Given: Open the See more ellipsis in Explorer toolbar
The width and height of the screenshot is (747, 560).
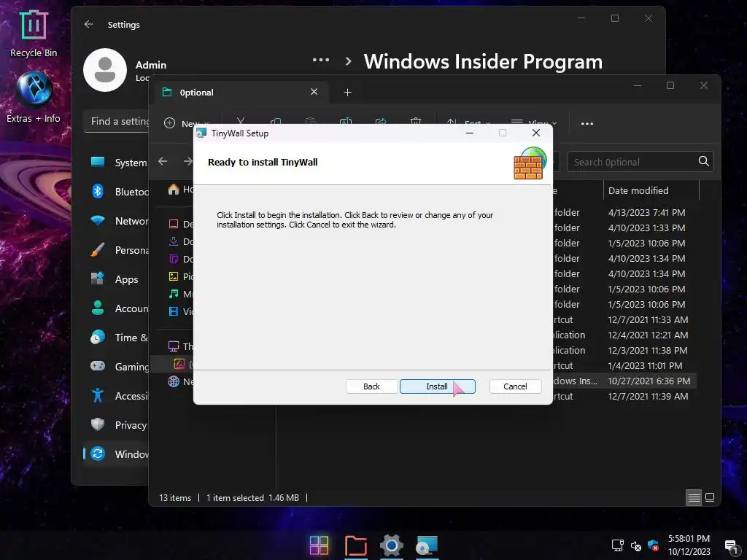Looking at the screenshot, I should pyautogui.click(x=587, y=124).
